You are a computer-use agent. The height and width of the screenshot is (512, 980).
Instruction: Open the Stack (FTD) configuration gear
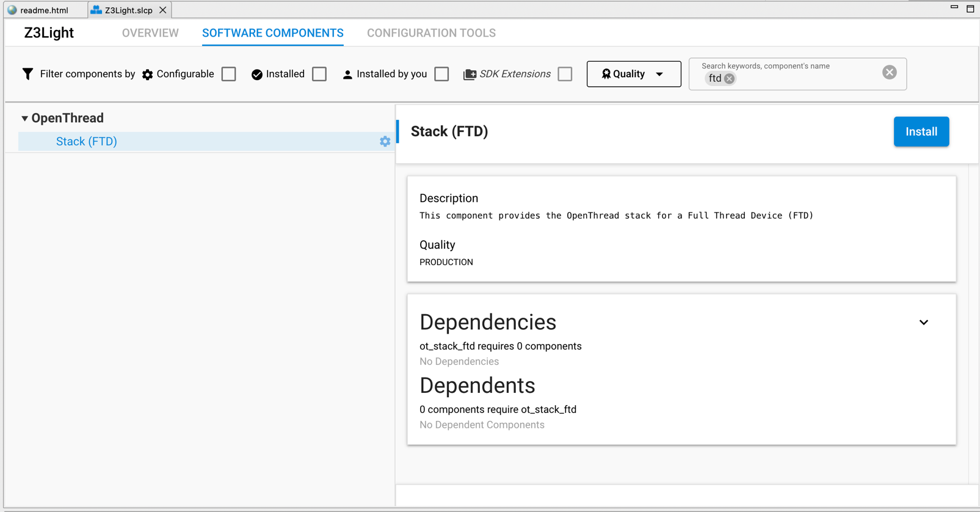[385, 141]
